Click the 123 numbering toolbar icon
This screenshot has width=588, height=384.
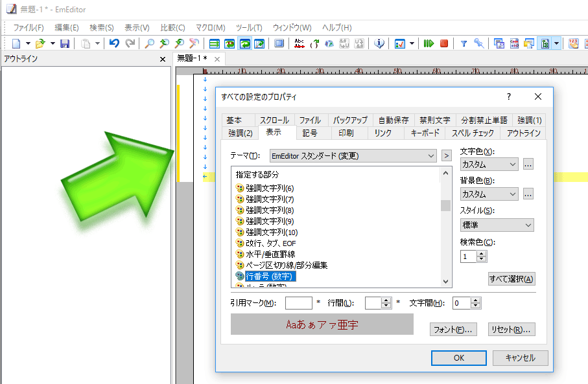573,43
